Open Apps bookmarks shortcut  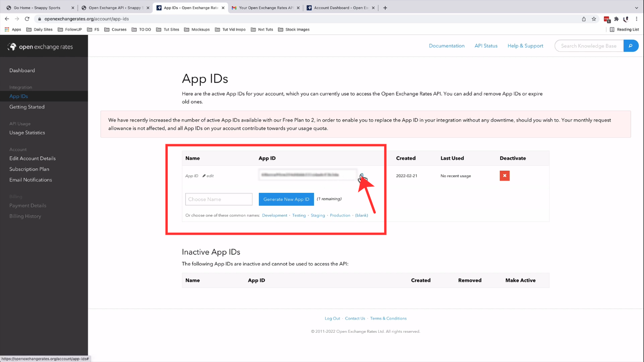click(13, 29)
